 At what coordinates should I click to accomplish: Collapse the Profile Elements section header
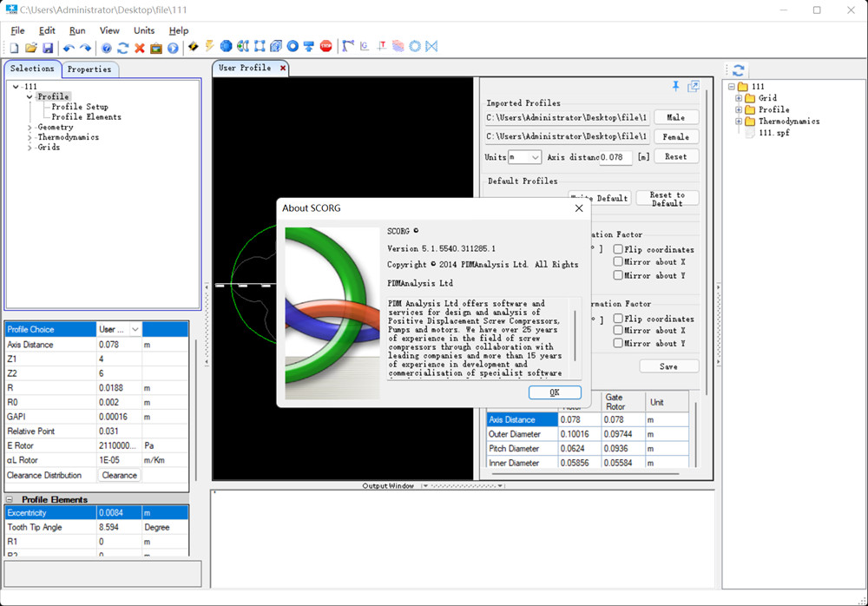[10, 499]
